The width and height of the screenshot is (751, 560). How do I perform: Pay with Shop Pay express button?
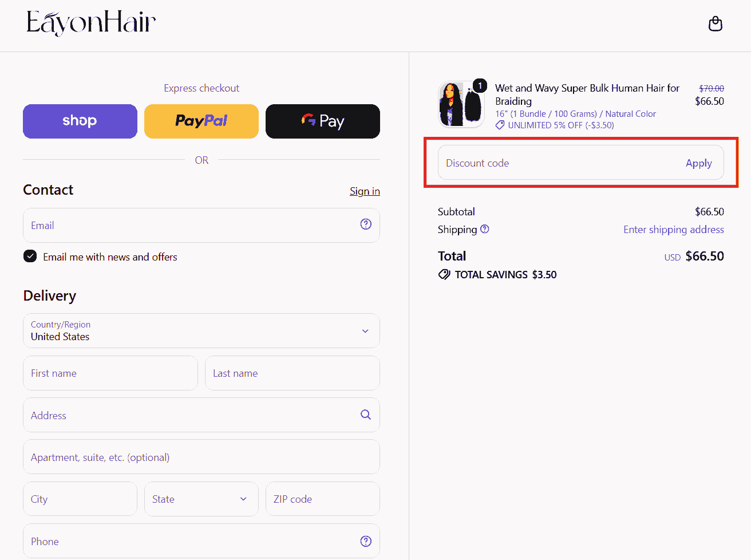tap(80, 121)
